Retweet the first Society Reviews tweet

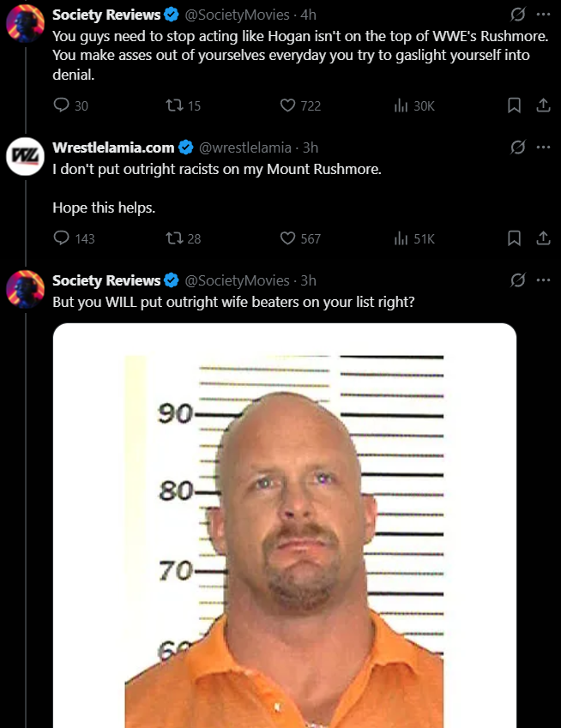pos(172,105)
